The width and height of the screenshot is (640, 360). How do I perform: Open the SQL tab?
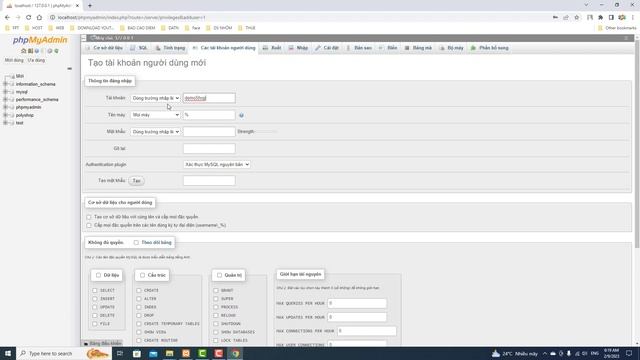(139, 48)
